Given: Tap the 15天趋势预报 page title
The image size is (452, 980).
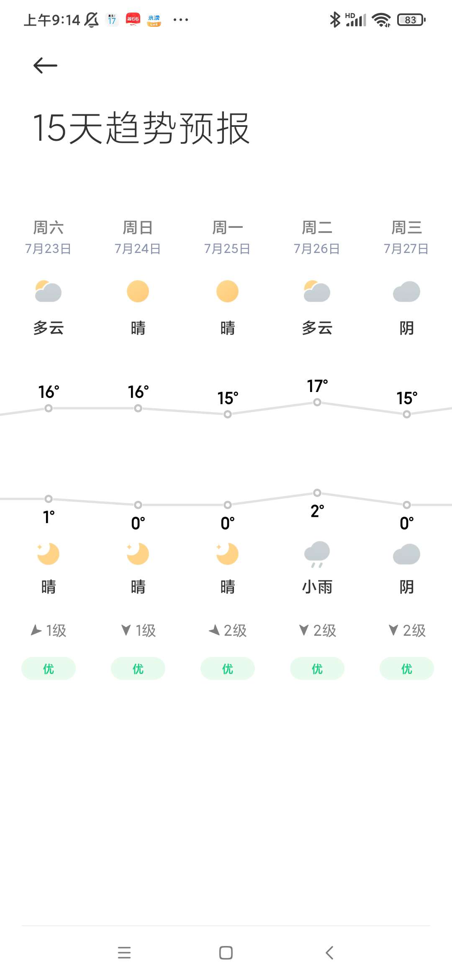Looking at the screenshot, I should point(141,128).
